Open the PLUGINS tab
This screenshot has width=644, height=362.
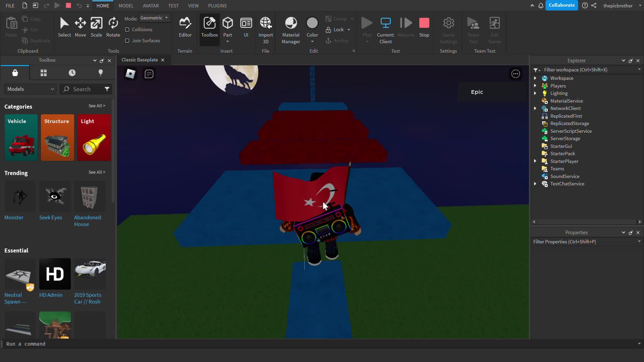tap(217, 5)
